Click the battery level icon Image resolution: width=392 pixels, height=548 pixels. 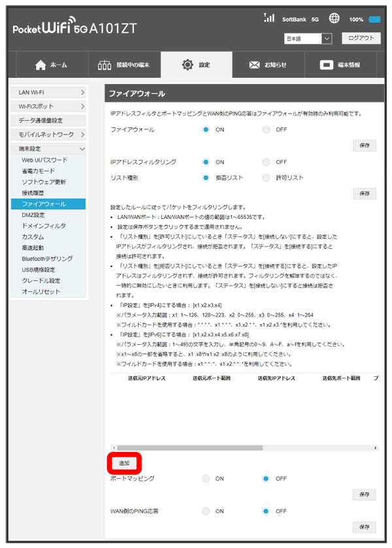(374, 20)
